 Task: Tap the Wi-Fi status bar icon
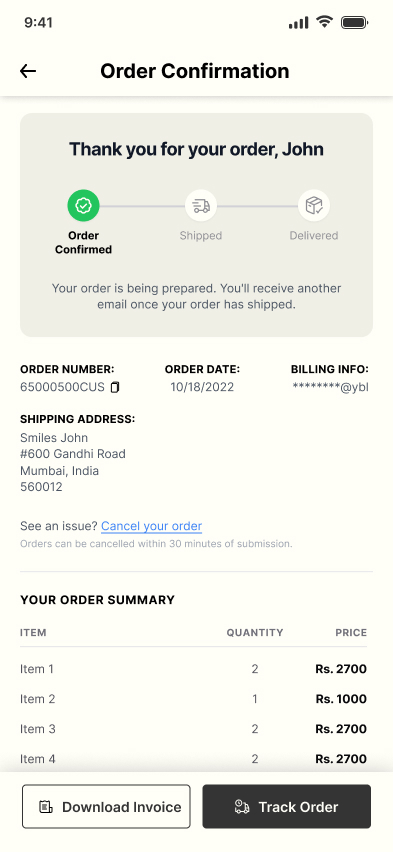(x=325, y=22)
